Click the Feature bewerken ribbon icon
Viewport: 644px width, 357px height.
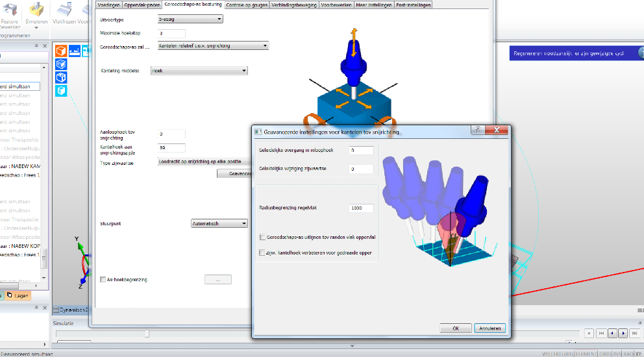[x=9, y=10]
